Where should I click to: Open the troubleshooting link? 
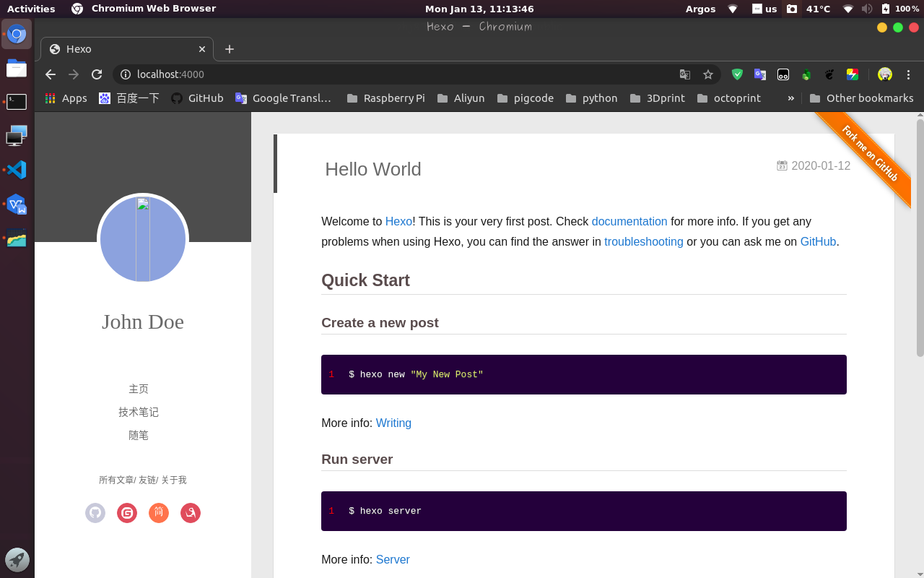click(x=644, y=241)
